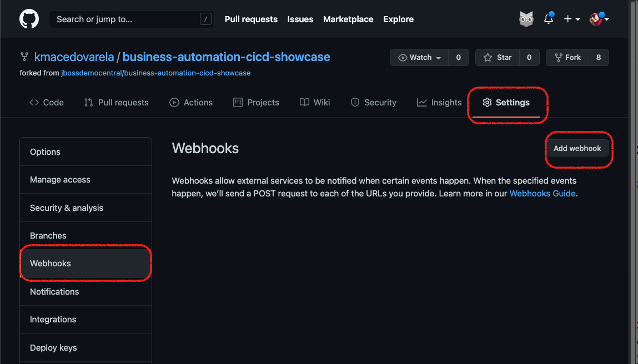Open business-automation-cicd-showcase repository link

coord(226,57)
